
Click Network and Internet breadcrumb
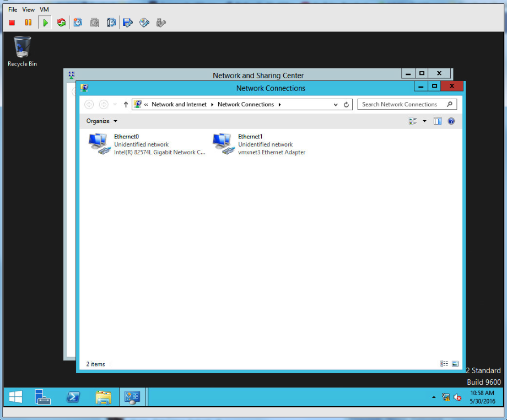pos(179,105)
